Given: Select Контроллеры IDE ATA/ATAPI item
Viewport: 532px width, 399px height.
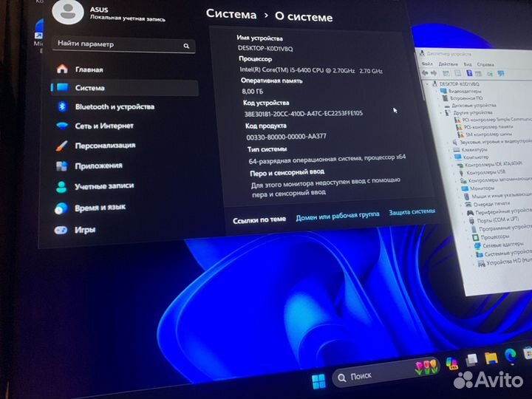Looking at the screenshot, I should point(493,165).
